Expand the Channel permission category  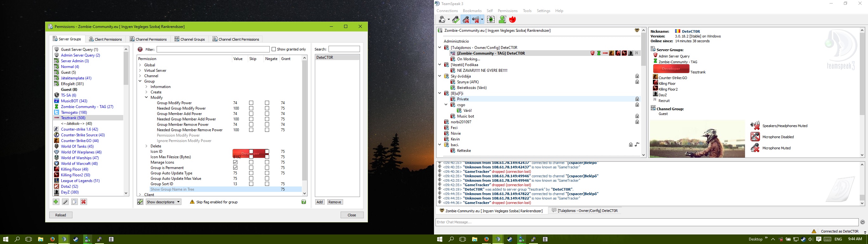(x=140, y=76)
